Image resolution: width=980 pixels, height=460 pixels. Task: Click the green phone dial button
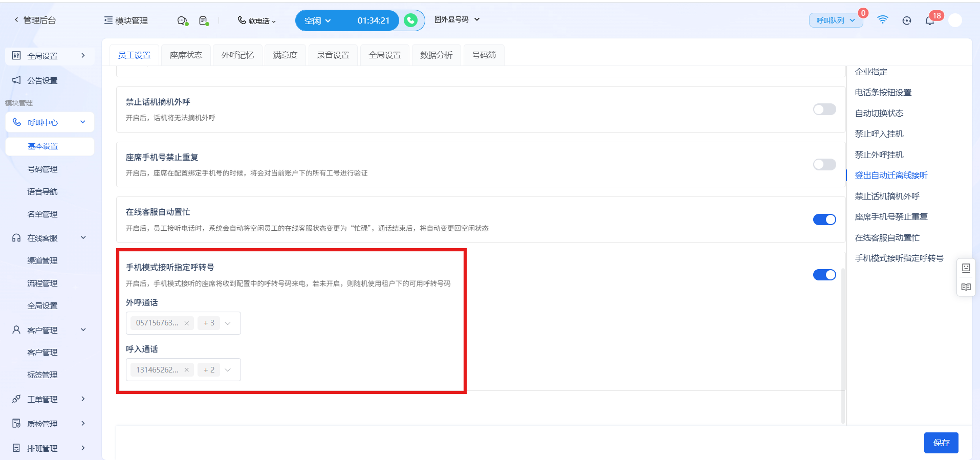[410, 20]
